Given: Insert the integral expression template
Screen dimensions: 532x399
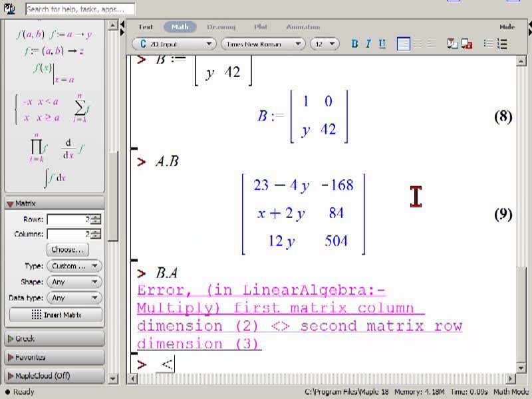Looking at the screenshot, I should (x=55, y=178).
